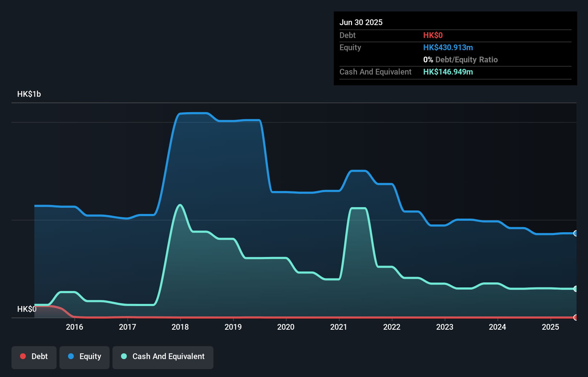Click the 2018 x-axis label
Viewport: 588px width, 377px height.
coord(180,327)
